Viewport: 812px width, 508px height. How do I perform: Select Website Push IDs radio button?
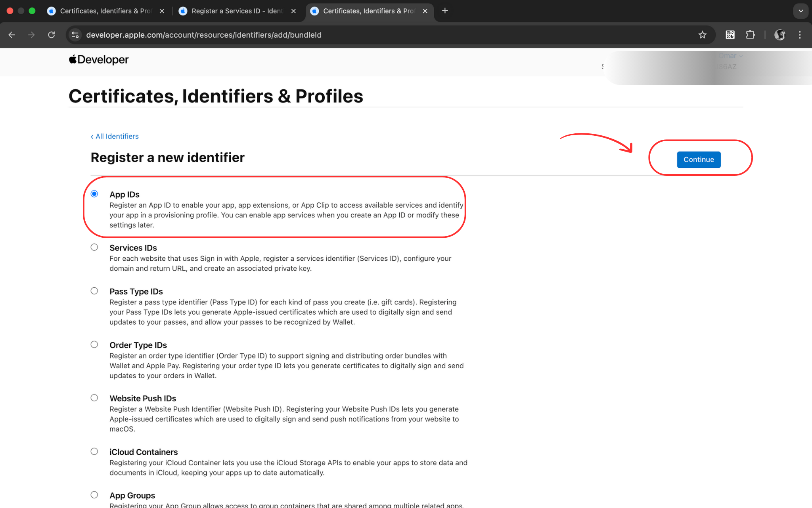click(94, 398)
